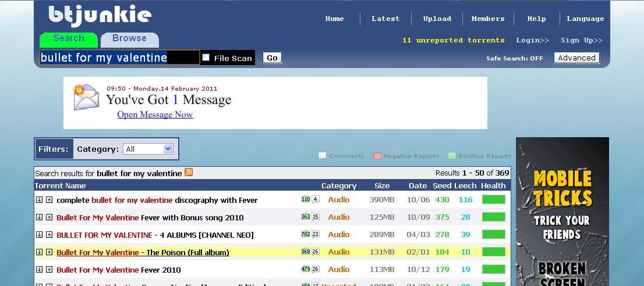
Task: Click the btjunkie logo
Action: [x=100, y=16]
